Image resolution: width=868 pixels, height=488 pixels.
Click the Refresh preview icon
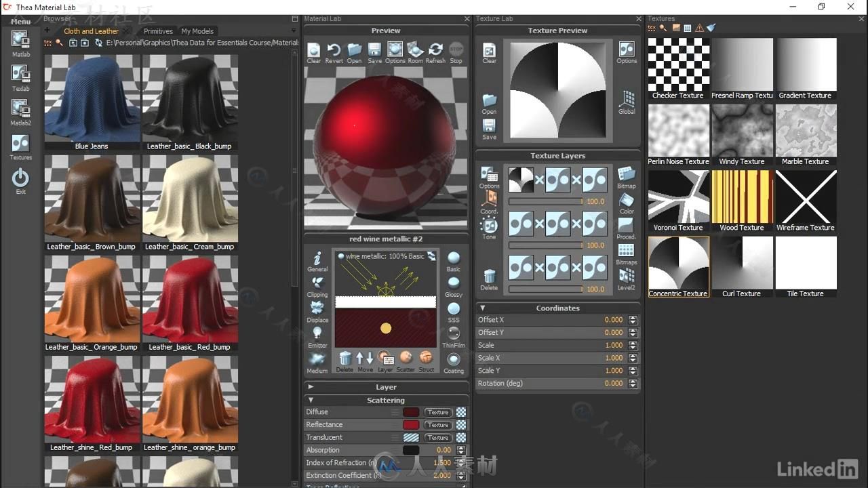(435, 50)
